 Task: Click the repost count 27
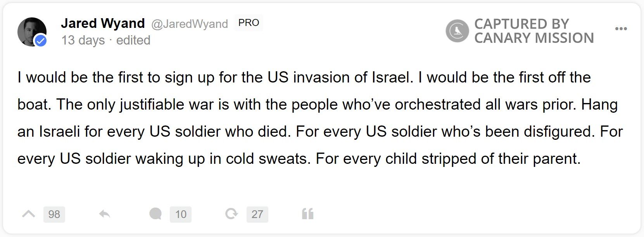257,214
